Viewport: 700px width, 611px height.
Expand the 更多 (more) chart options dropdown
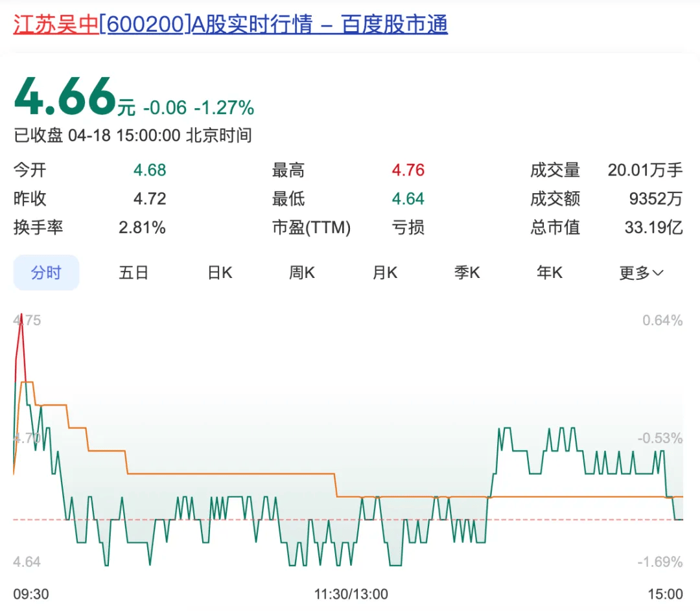[640, 272]
